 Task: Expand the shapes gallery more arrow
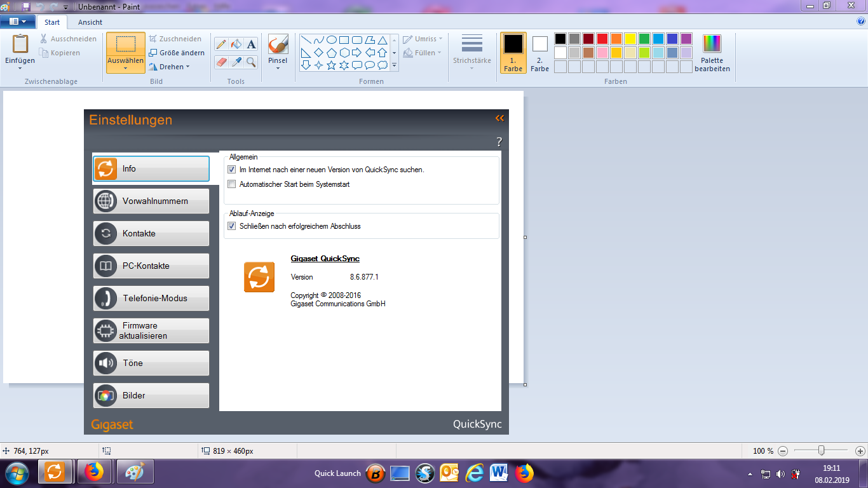click(394, 65)
